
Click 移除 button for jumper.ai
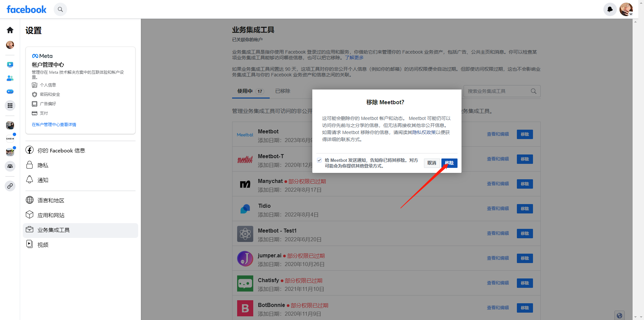point(525,258)
